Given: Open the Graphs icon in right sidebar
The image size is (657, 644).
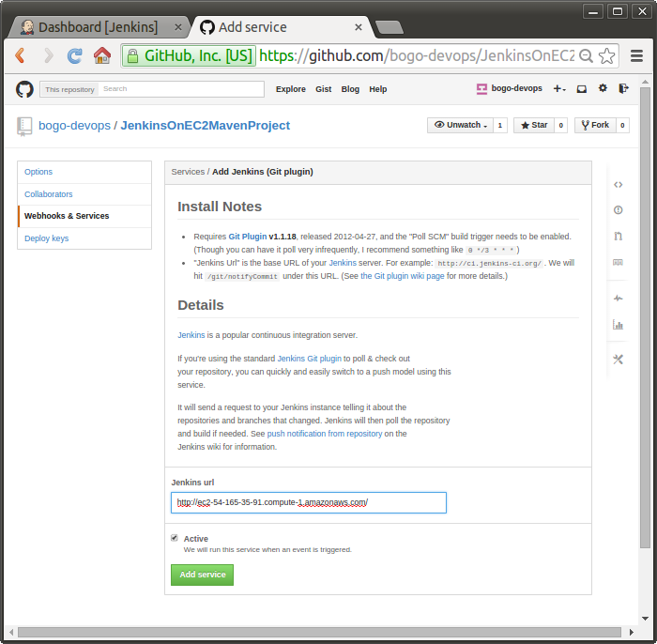Looking at the screenshot, I should (x=618, y=325).
